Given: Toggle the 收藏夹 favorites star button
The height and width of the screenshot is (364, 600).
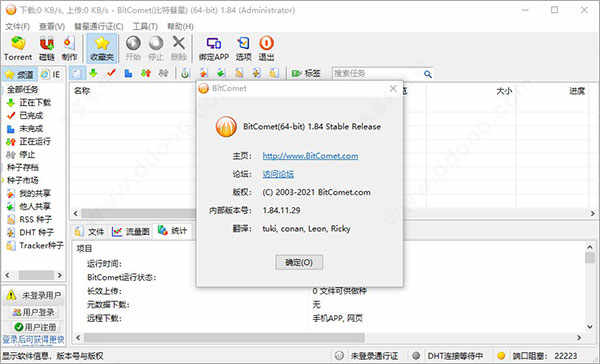Looking at the screenshot, I should (102, 49).
